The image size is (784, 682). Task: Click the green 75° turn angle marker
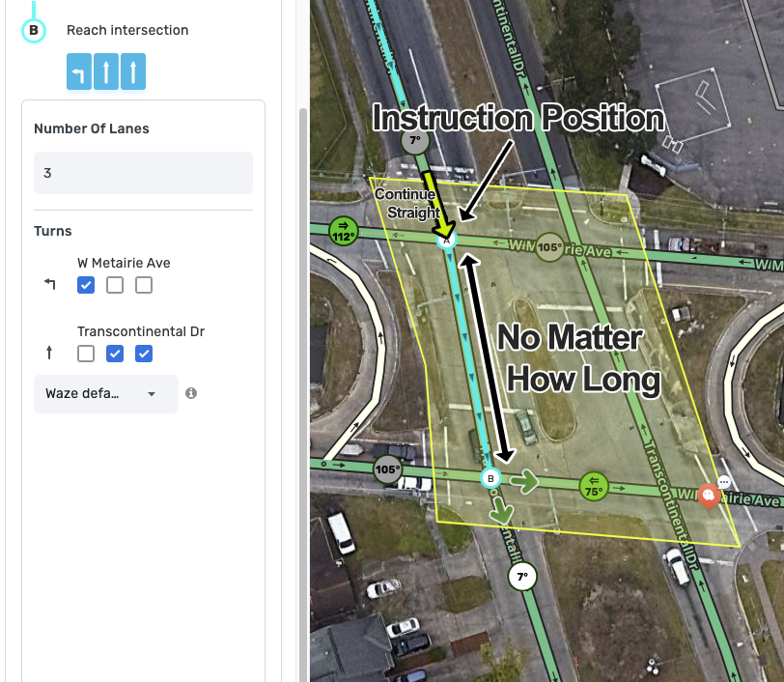(x=594, y=486)
